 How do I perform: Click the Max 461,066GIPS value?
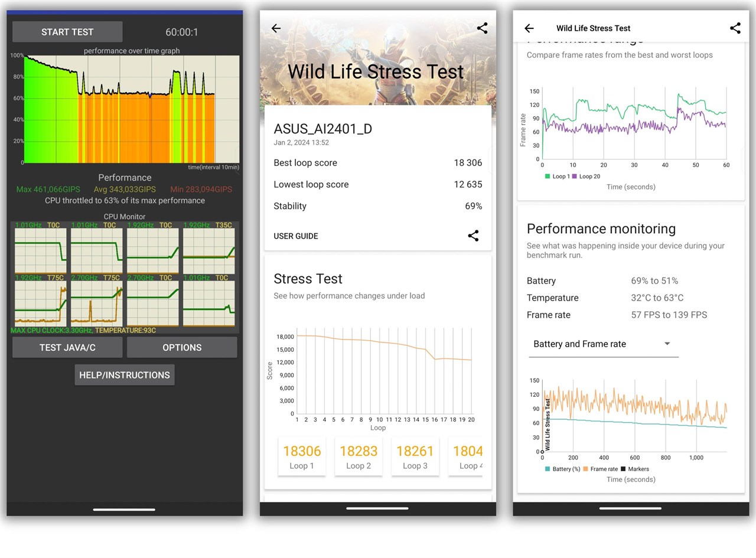tap(48, 190)
